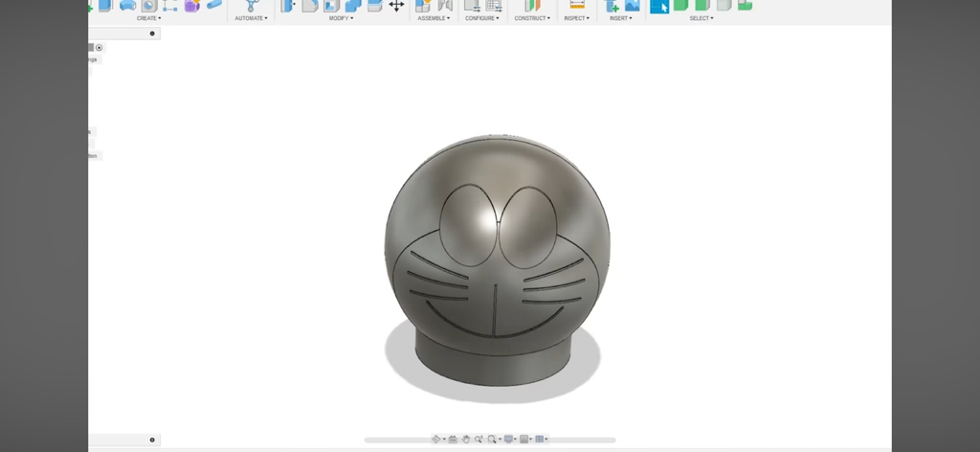Expand the Orbit tool dropdown arrow
This screenshot has width=980, height=452.
tap(444, 440)
